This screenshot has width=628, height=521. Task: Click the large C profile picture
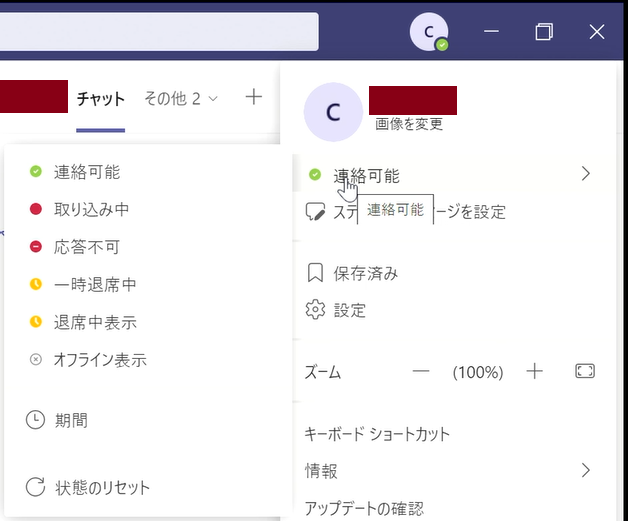coord(333,112)
